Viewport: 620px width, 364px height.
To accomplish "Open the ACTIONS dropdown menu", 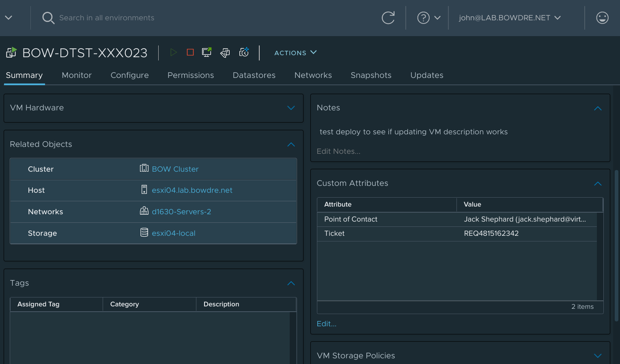I will pyautogui.click(x=295, y=53).
